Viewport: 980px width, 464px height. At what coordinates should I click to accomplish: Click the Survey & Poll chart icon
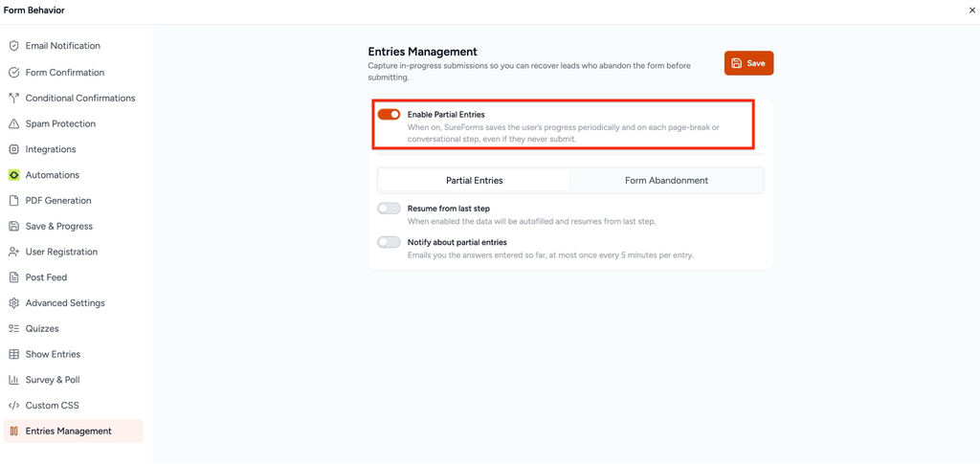click(13, 380)
